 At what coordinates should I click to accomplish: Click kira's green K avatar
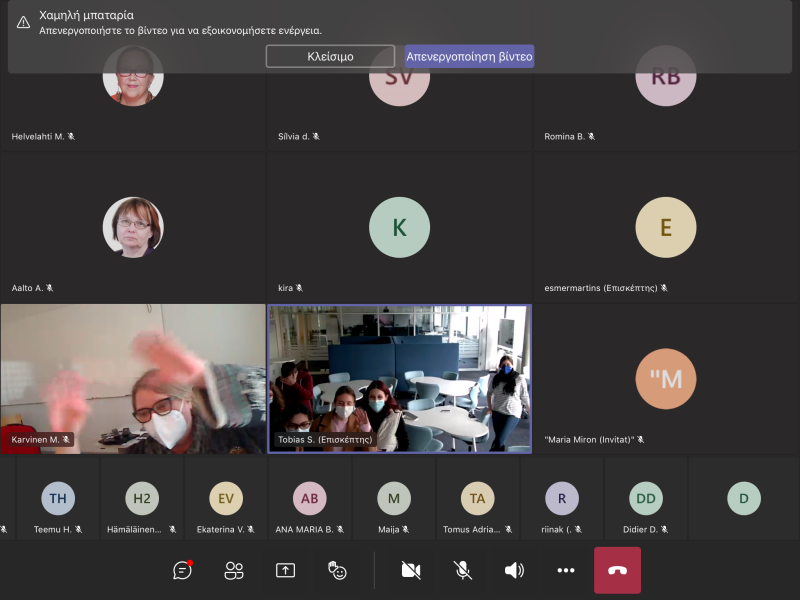(x=399, y=227)
